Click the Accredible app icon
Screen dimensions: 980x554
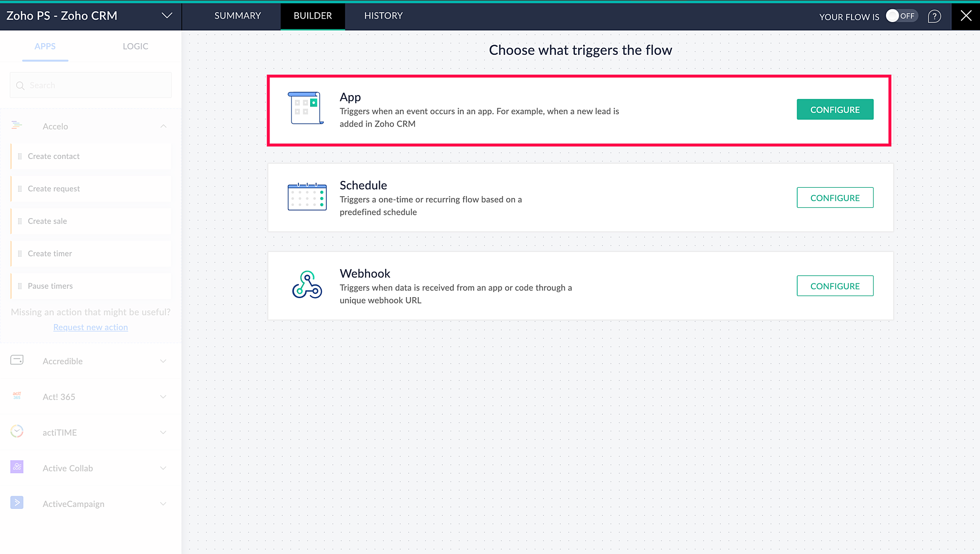coord(17,360)
